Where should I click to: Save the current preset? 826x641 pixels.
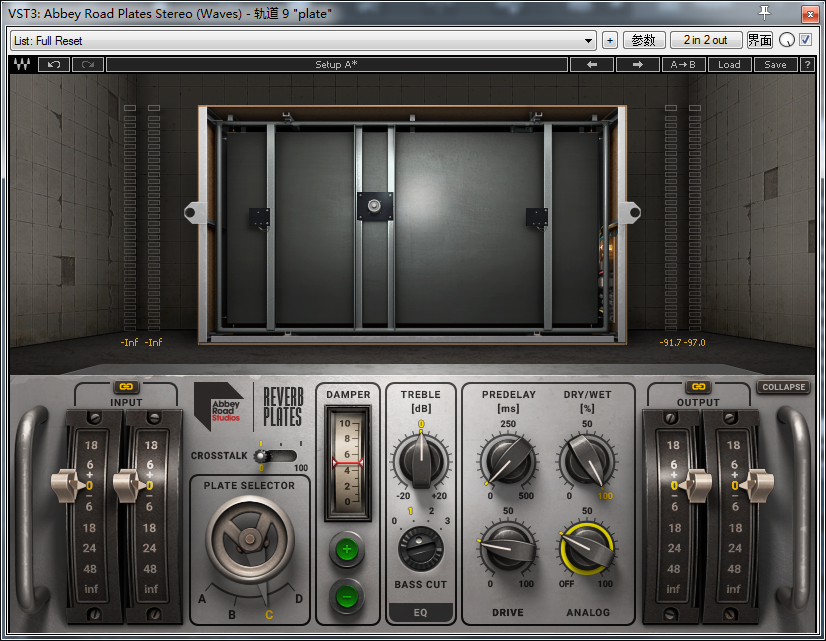click(x=775, y=64)
